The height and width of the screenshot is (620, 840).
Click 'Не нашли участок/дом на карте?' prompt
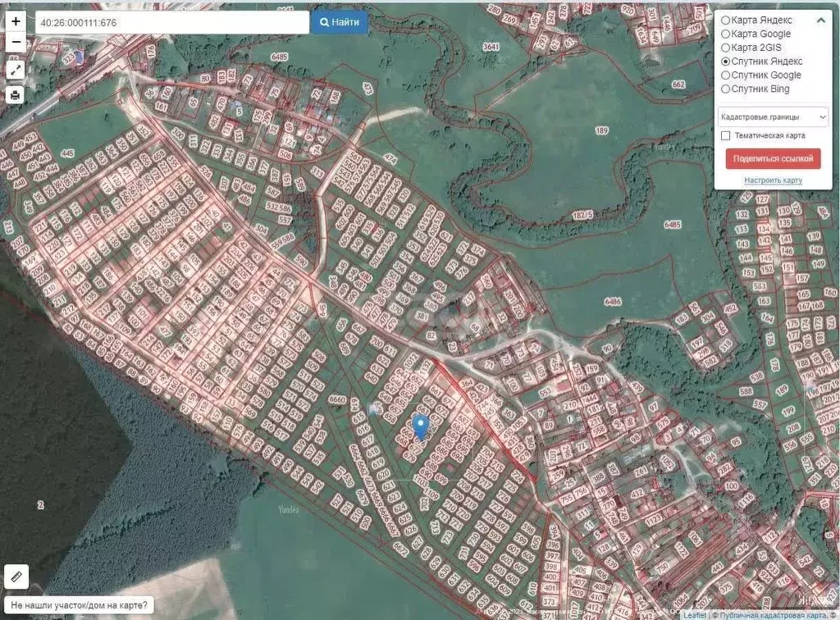(x=80, y=607)
